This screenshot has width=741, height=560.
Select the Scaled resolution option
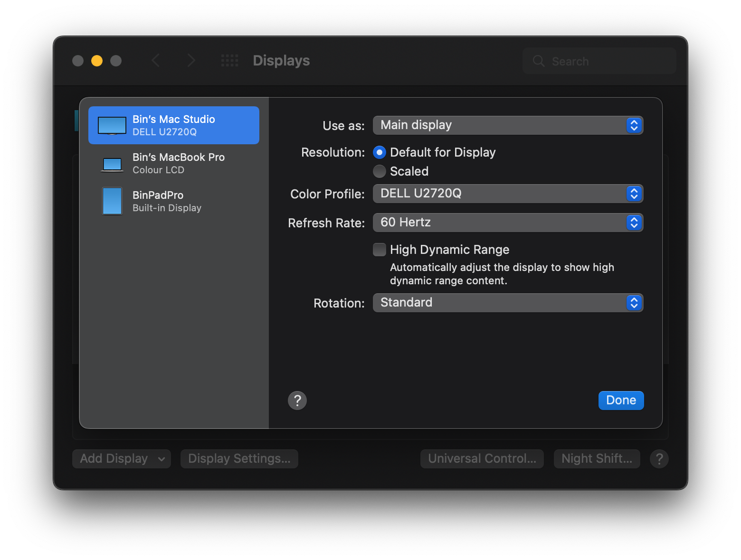[380, 171]
